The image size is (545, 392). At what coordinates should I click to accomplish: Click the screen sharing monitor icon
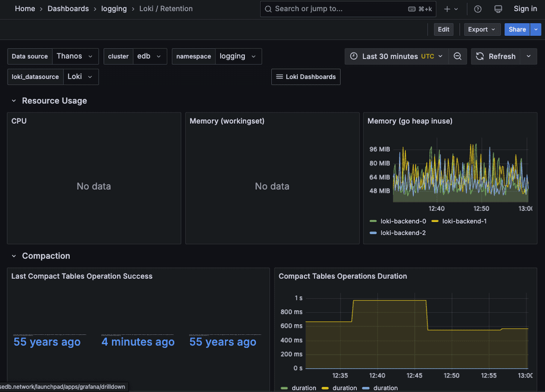tap(498, 9)
